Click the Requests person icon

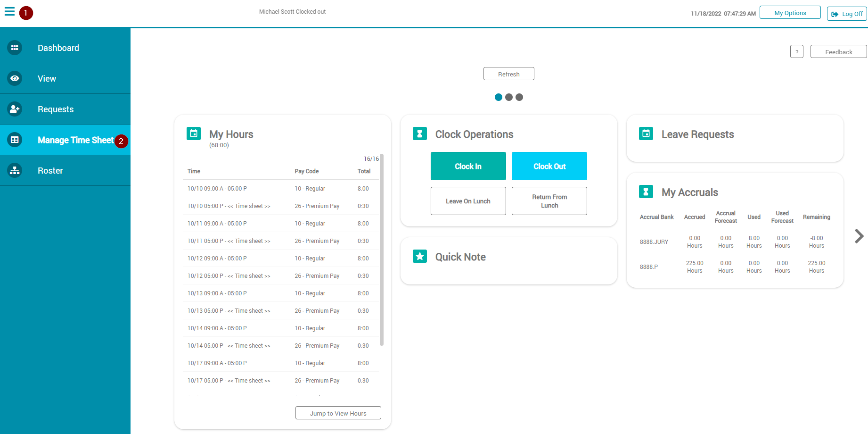point(15,109)
